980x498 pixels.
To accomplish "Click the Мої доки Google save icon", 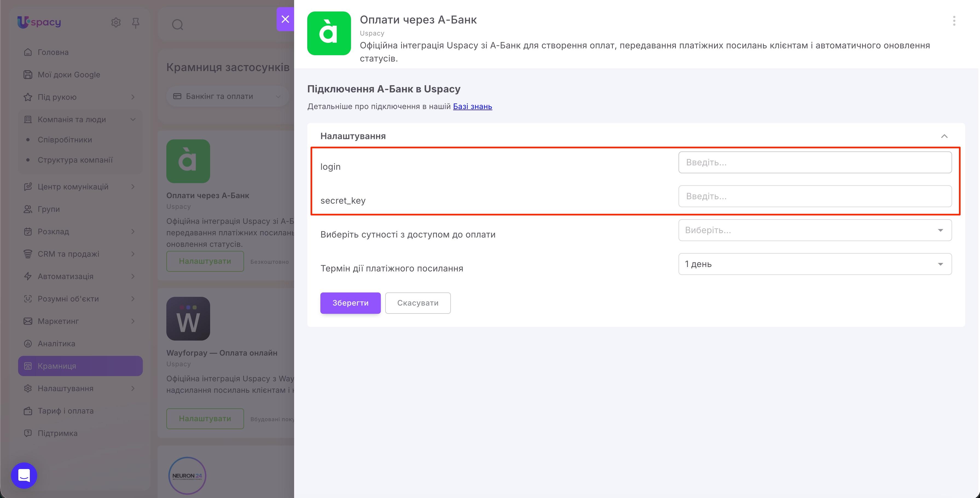I will (x=28, y=75).
